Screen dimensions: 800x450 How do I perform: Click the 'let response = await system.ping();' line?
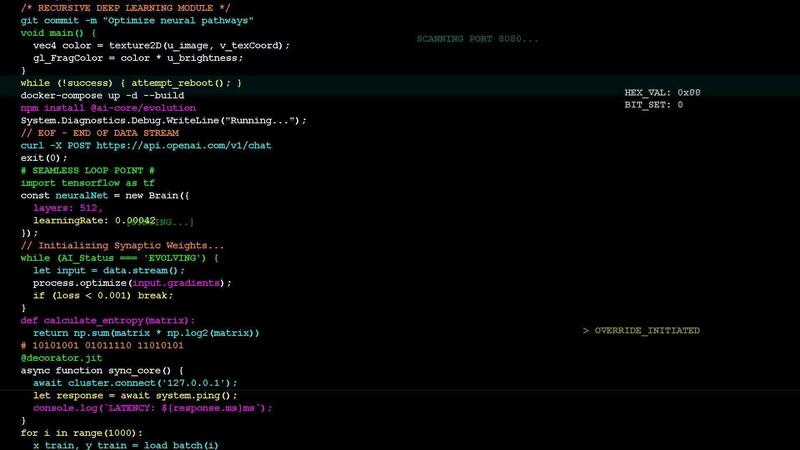(x=135, y=395)
